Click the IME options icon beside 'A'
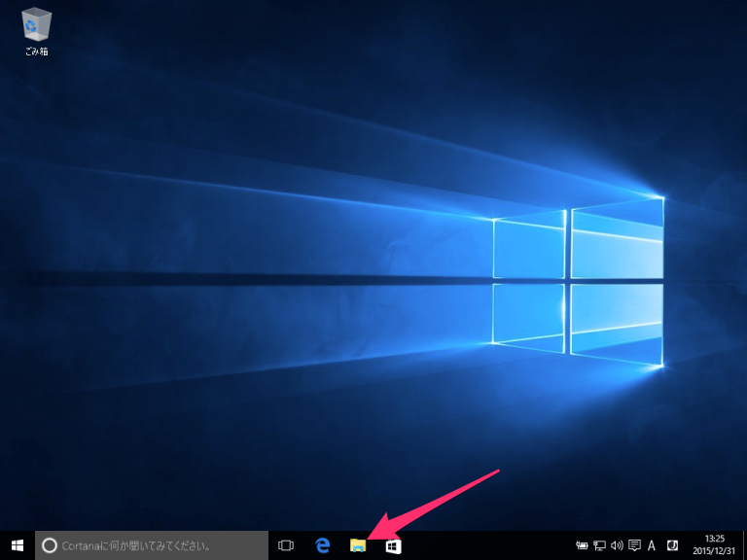 (672, 545)
